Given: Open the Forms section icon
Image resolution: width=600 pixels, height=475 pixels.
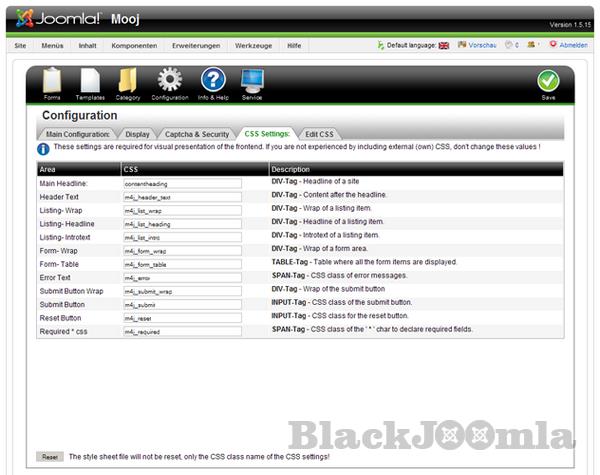Looking at the screenshot, I should (52, 82).
